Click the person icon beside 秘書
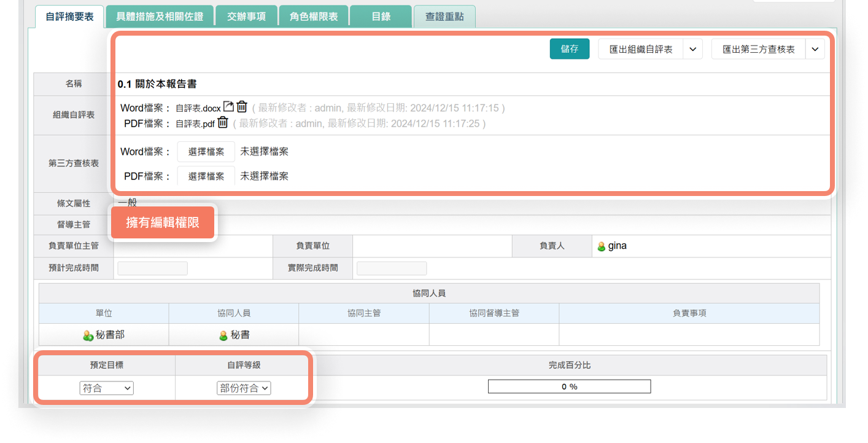 point(223,335)
